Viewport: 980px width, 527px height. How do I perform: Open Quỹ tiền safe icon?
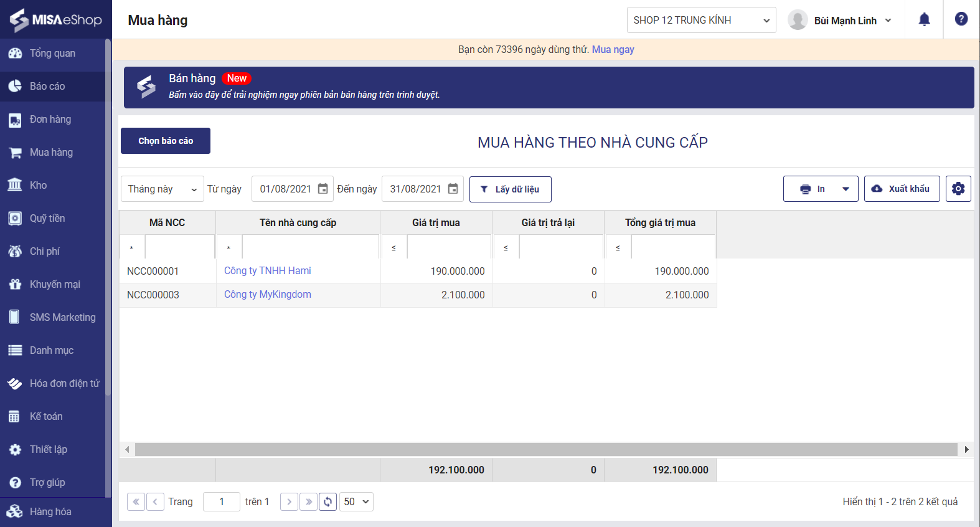pyautogui.click(x=15, y=219)
